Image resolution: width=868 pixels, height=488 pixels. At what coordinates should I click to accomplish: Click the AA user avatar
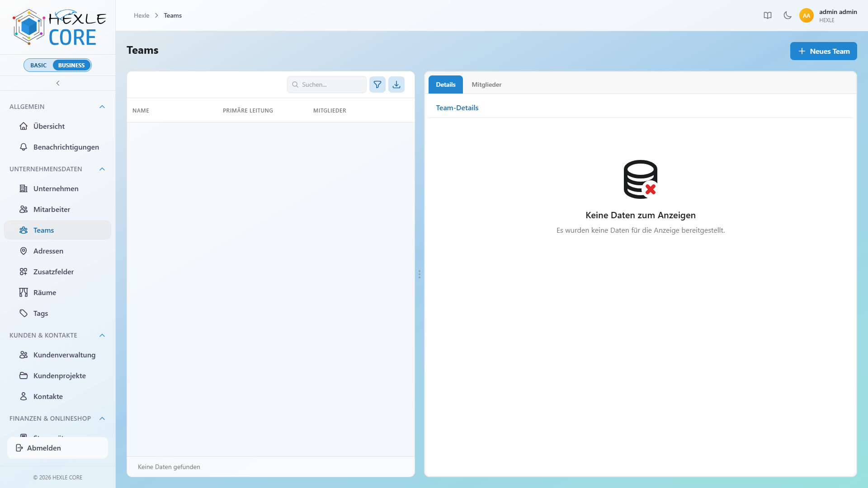[807, 15]
